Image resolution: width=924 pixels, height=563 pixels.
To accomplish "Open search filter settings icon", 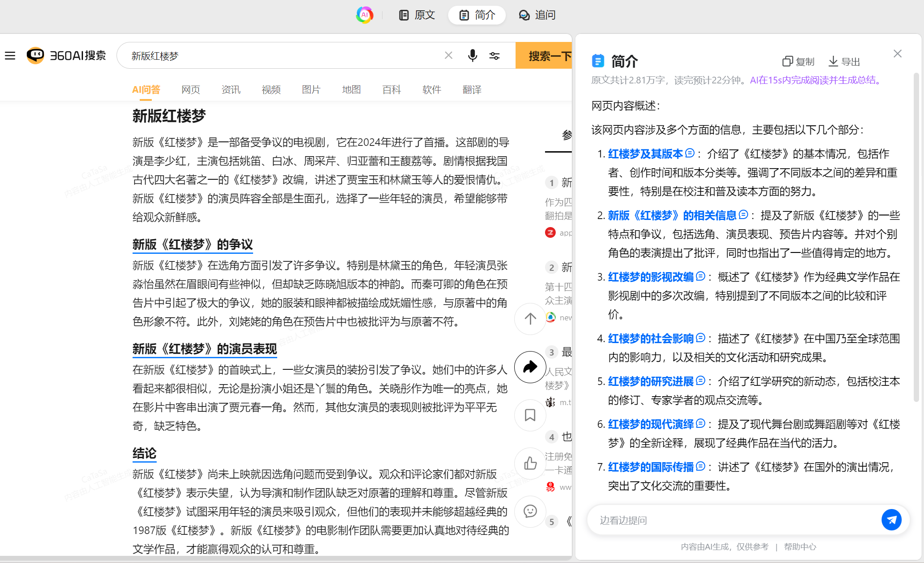I will coord(494,56).
